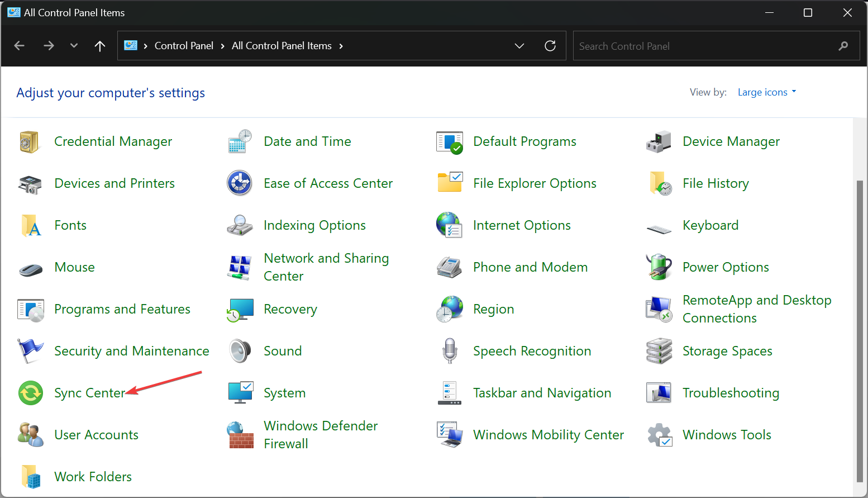The height and width of the screenshot is (498, 868).
Task: Open Storage Spaces drives icon
Action: pyautogui.click(x=659, y=351)
